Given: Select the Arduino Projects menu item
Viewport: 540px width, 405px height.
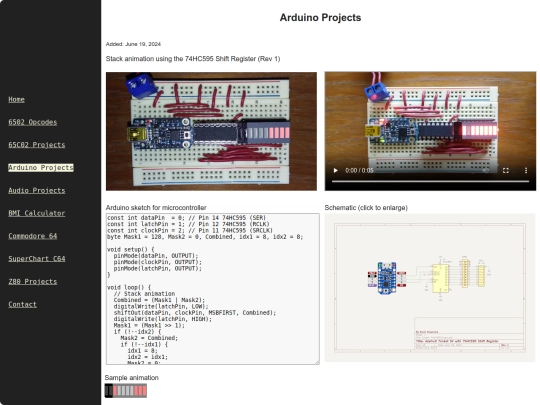Looking at the screenshot, I should pyautogui.click(x=41, y=168).
